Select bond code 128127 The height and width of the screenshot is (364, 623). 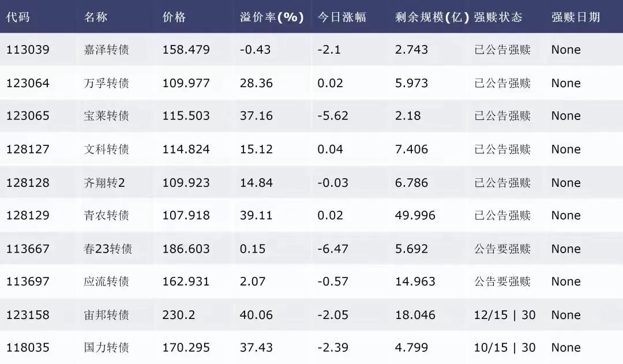click(x=28, y=149)
